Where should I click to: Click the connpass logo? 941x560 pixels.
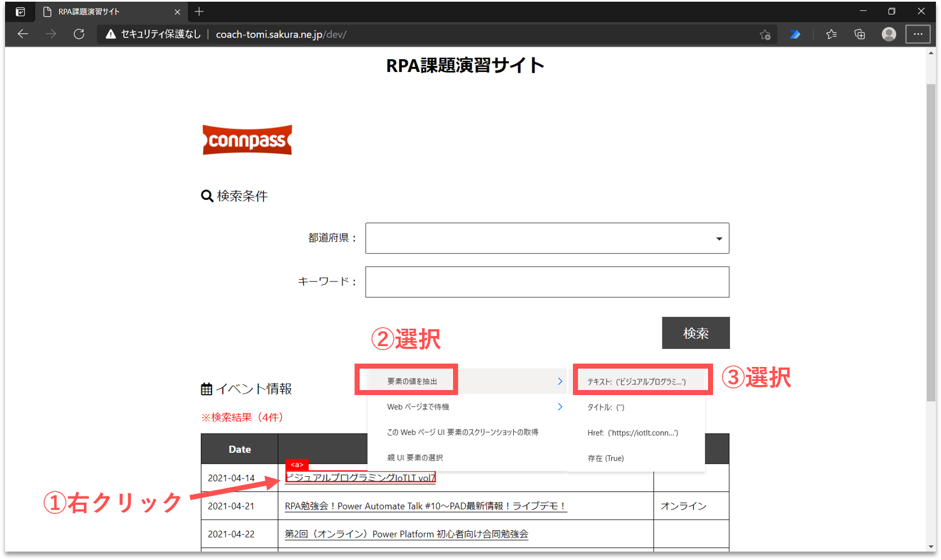tap(247, 140)
